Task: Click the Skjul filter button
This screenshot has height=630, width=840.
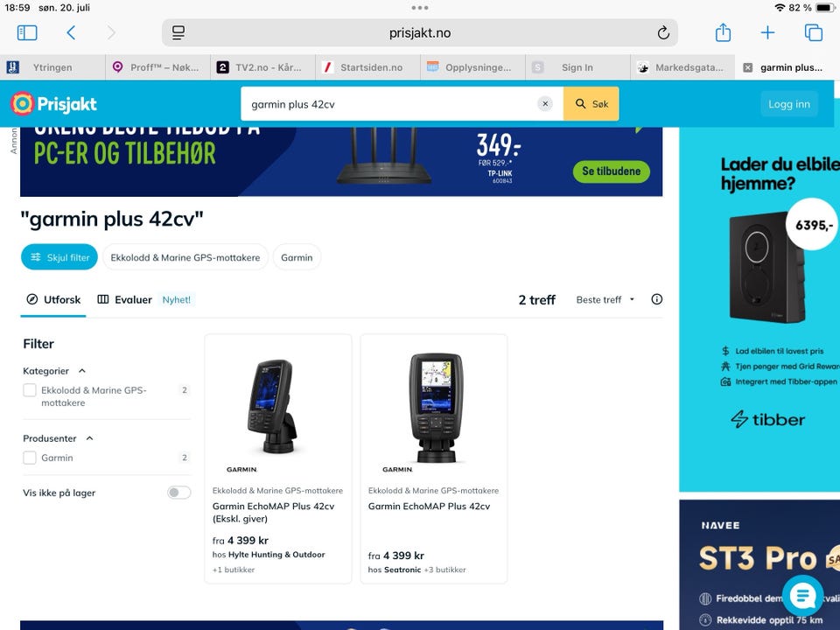Action: pos(59,257)
